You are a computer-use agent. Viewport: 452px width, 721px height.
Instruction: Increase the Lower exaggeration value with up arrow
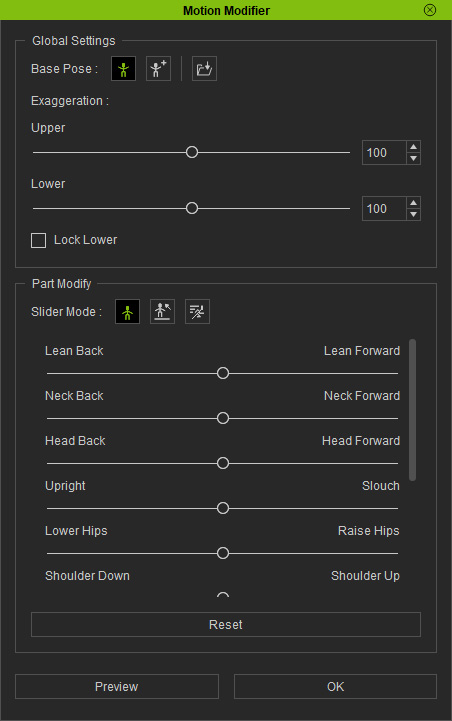pyautogui.click(x=413, y=203)
